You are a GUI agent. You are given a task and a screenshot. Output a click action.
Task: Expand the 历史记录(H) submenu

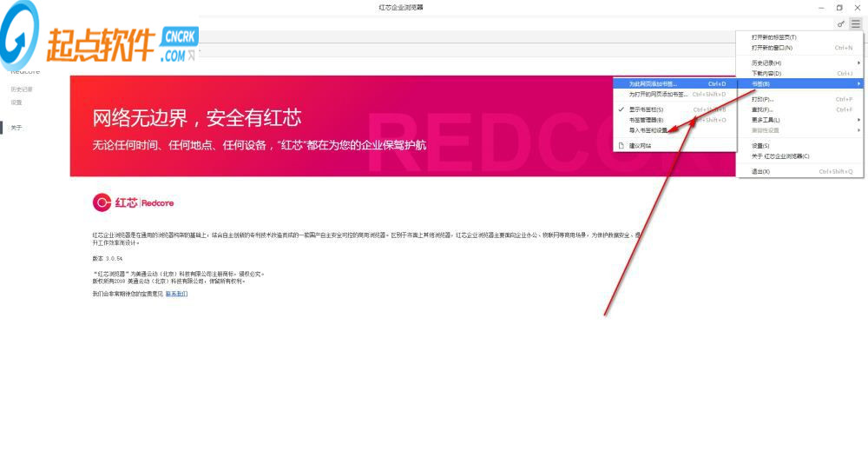(x=799, y=63)
